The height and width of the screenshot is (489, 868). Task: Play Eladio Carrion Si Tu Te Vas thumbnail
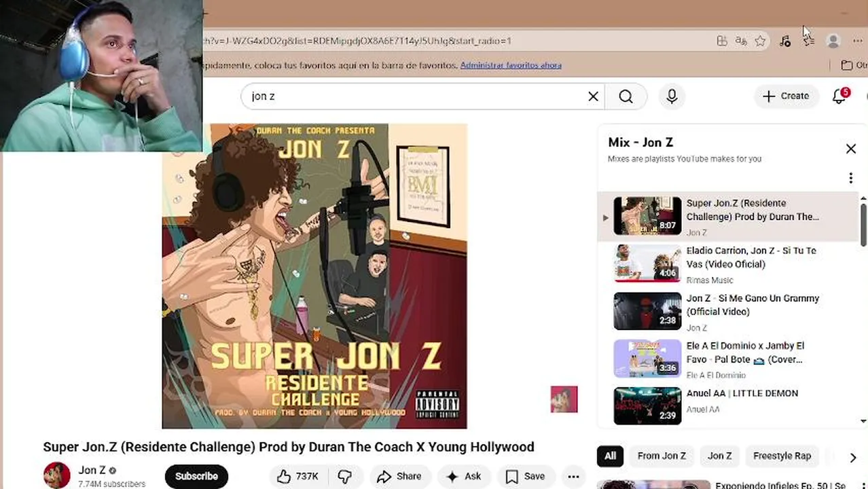[647, 263]
